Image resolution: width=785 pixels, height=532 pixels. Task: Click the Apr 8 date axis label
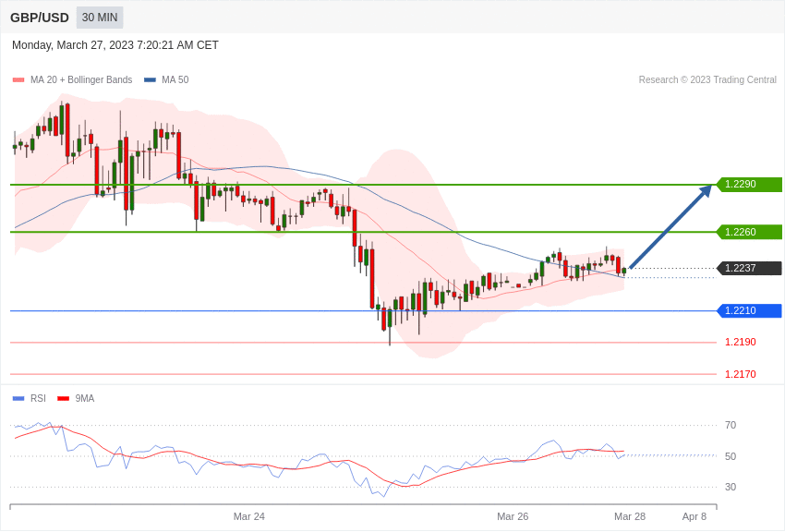tap(694, 516)
